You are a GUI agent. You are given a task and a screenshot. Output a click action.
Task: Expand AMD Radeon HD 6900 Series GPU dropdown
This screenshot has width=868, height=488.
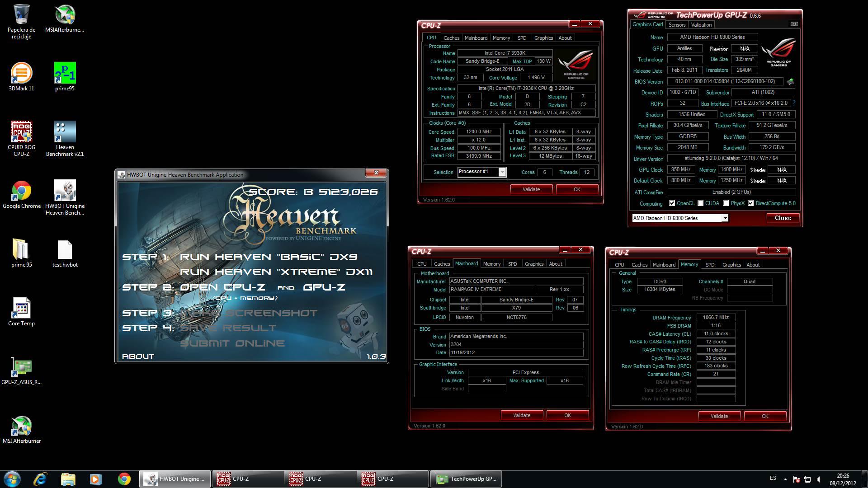click(x=725, y=218)
